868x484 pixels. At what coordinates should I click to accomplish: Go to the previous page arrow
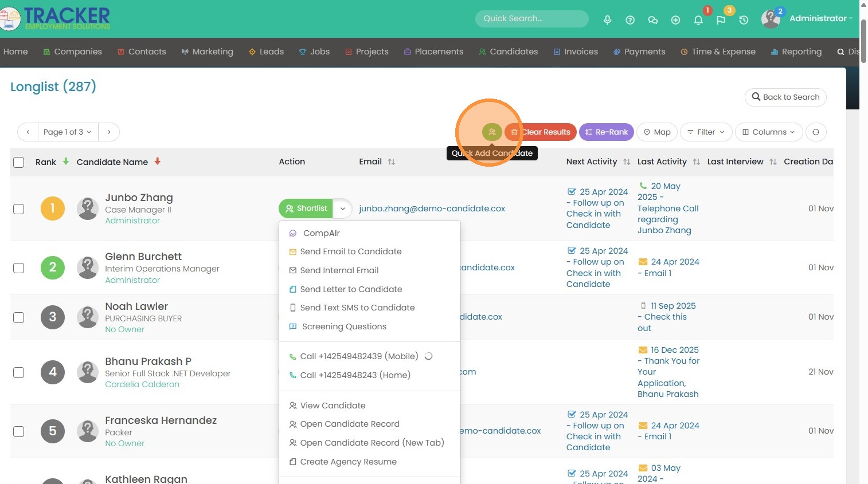tap(28, 132)
